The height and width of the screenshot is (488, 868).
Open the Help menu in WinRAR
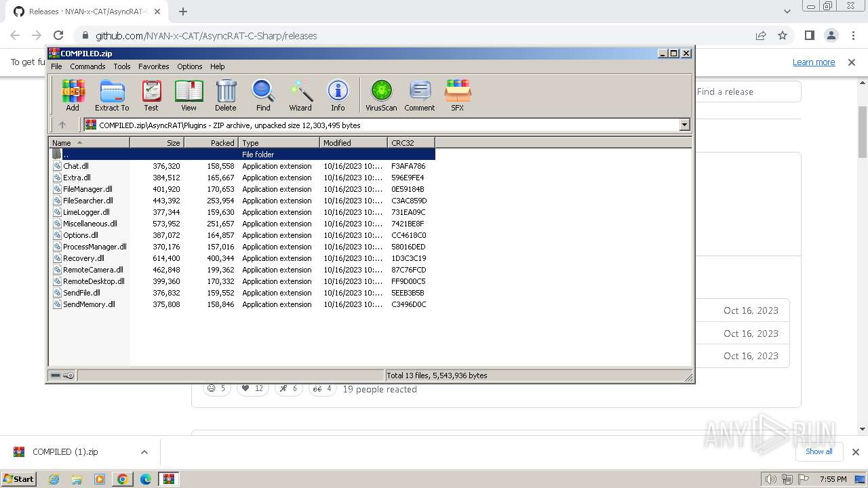[x=218, y=66]
